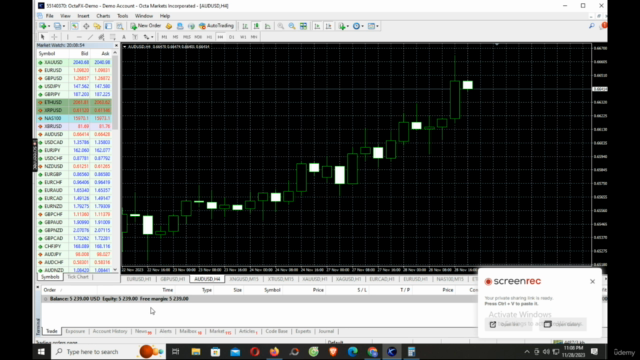
Task: Set timeframe to M1
Action: (x=164, y=37)
